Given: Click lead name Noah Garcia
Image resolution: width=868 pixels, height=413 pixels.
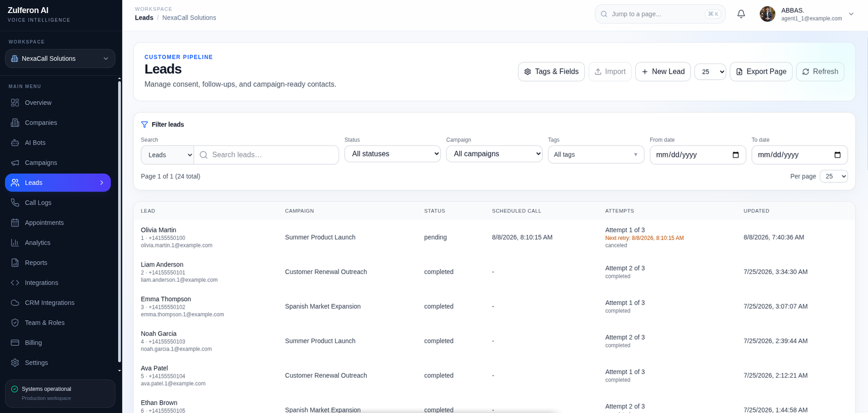Looking at the screenshot, I should (x=159, y=334).
